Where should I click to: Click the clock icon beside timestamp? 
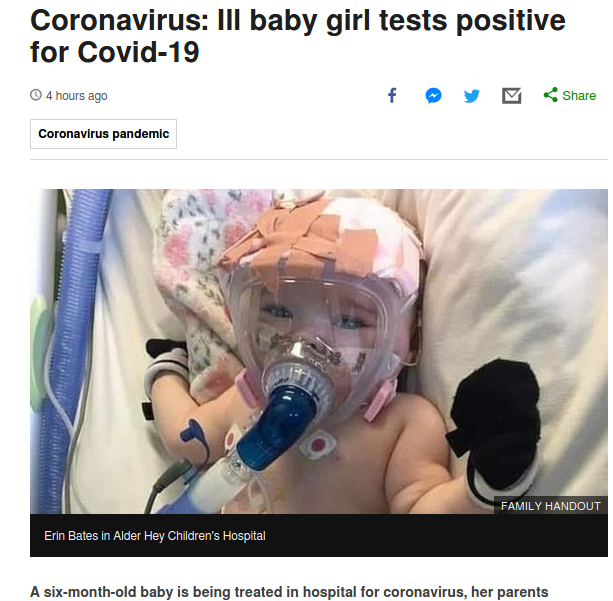click(x=36, y=95)
